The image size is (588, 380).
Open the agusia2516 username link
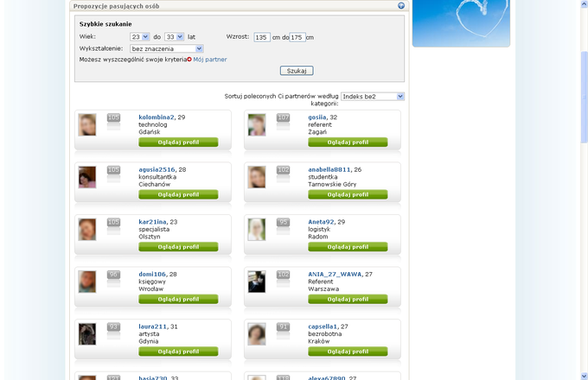click(x=157, y=169)
